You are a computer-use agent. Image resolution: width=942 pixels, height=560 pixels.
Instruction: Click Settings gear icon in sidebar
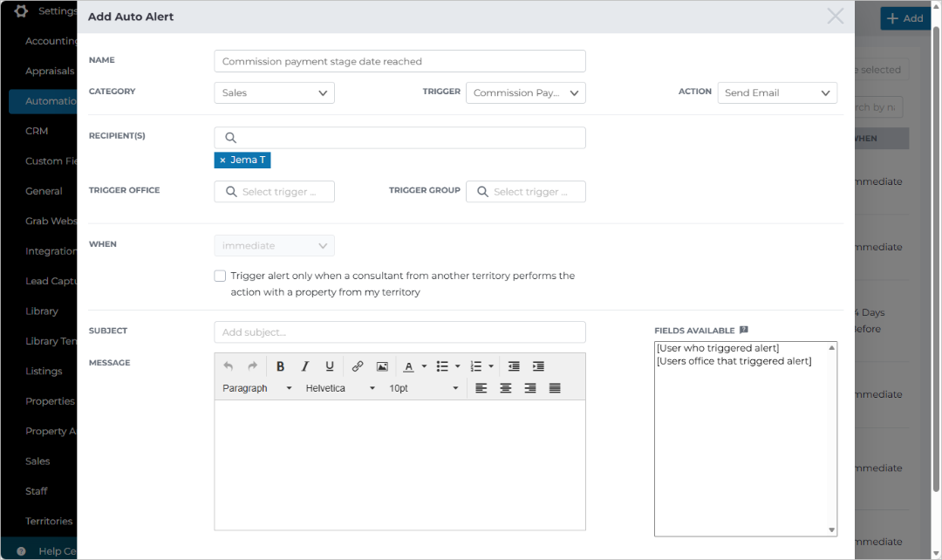click(x=21, y=10)
